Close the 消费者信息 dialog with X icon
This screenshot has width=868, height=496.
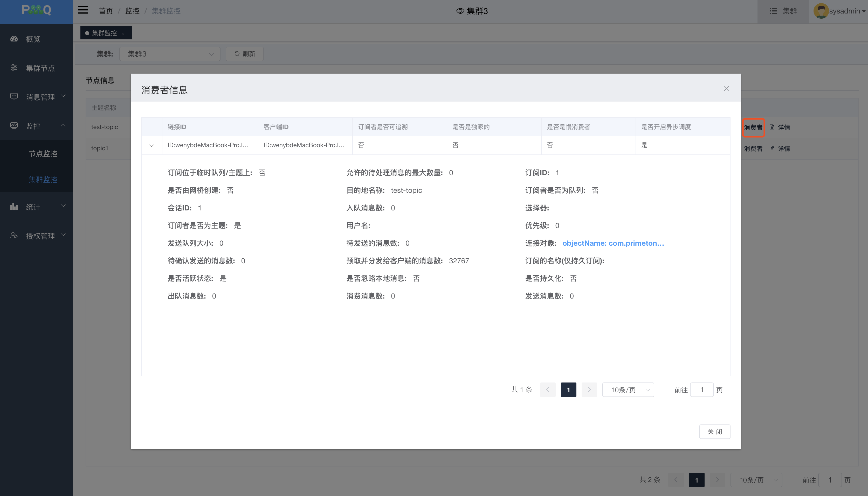click(726, 89)
